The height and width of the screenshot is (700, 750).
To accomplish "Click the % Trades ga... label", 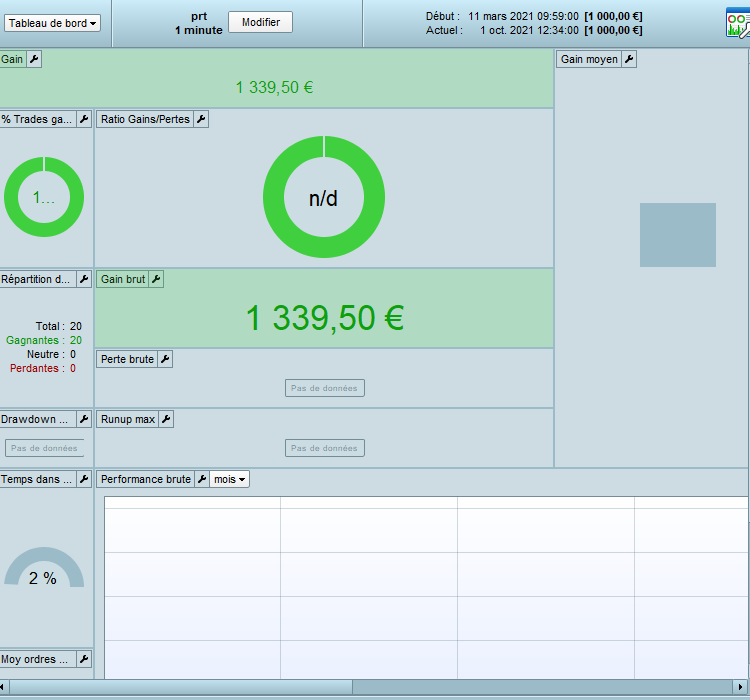I will (x=37, y=119).
